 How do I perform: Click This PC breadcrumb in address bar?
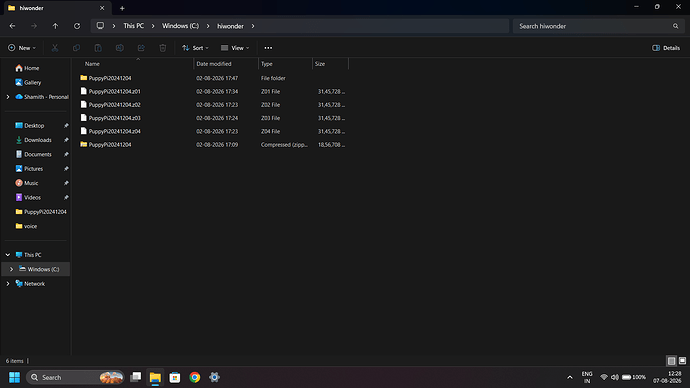coord(133,26)
